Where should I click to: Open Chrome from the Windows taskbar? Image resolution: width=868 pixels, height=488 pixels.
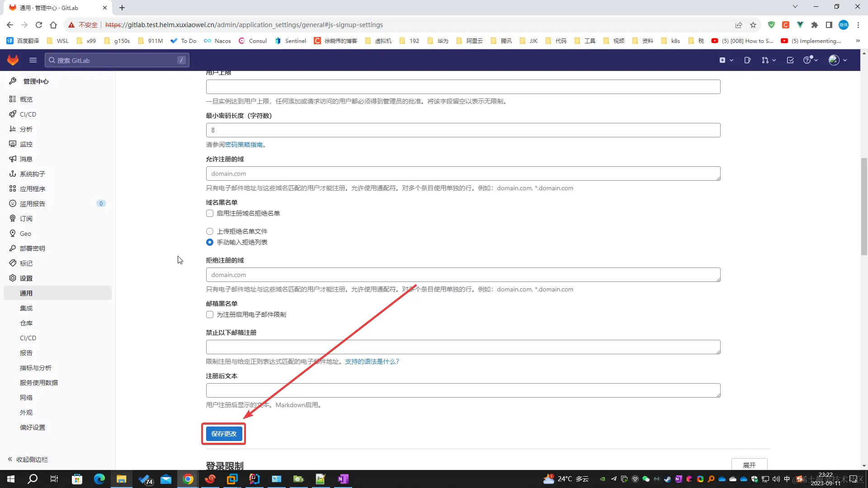pos(188,479)
